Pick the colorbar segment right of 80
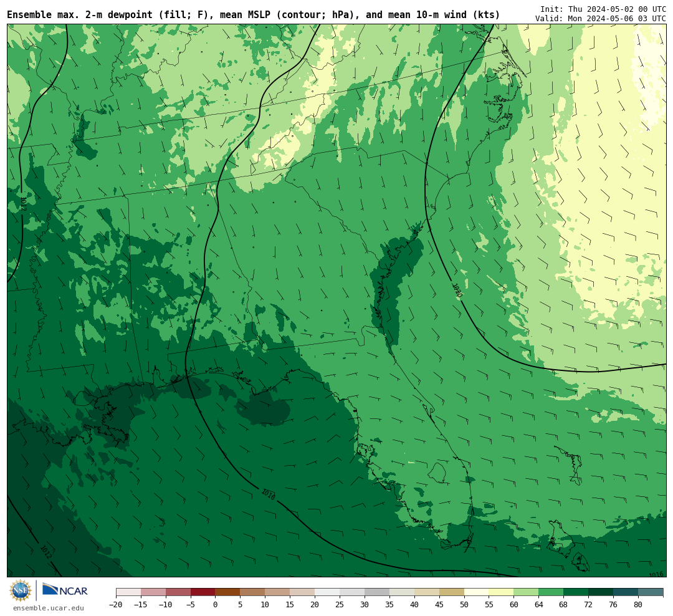The image size is (673, 616). (x=651, y=592)
